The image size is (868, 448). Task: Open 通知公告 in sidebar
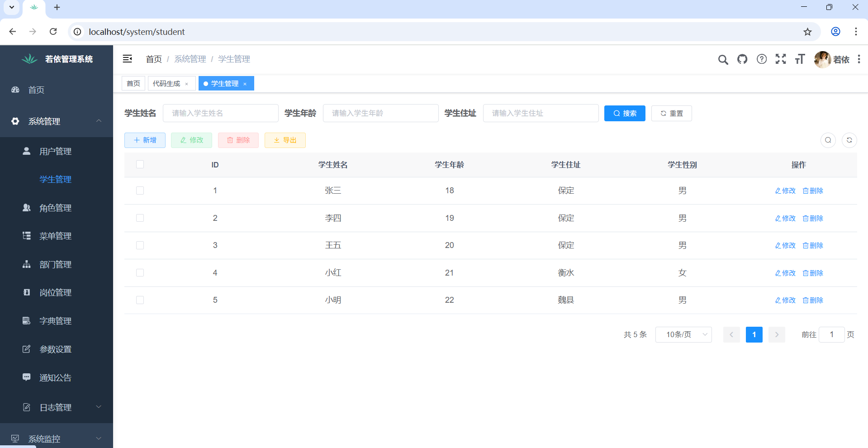[57, 377]
